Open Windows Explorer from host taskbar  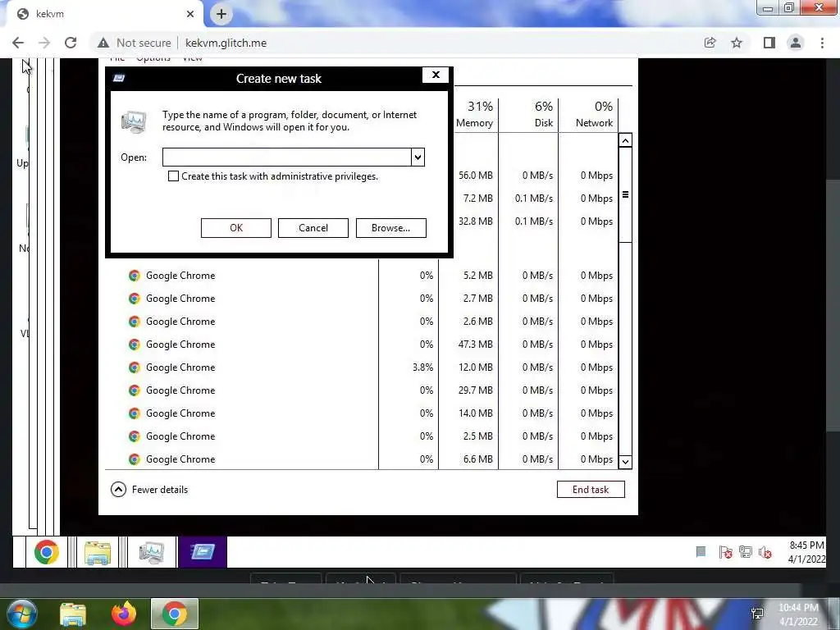point(73,614)
